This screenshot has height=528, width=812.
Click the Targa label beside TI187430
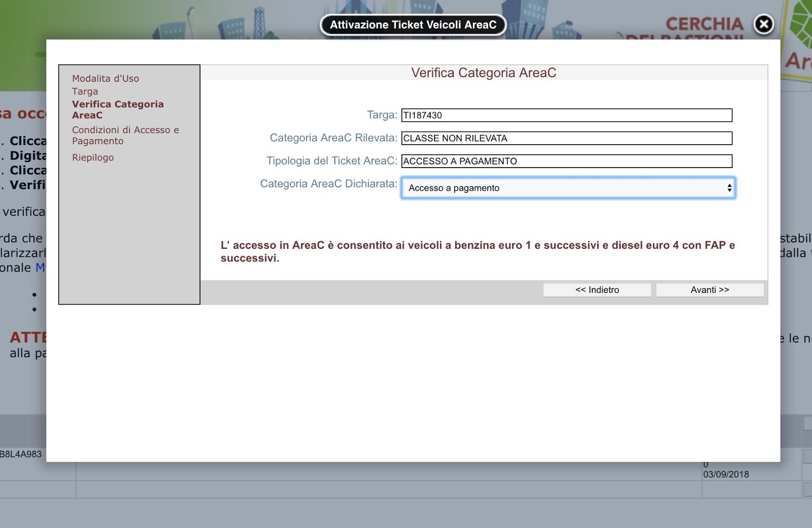(x=382, y=115)
